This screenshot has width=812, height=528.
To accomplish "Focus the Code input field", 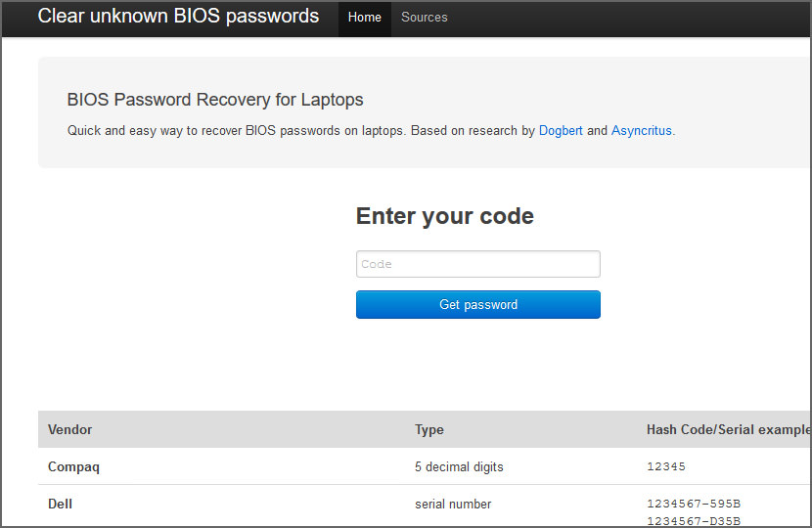I will point(478,264).
